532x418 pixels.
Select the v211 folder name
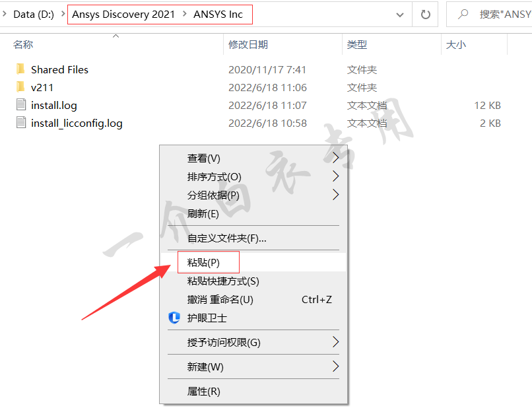click(x=42, y=88)
